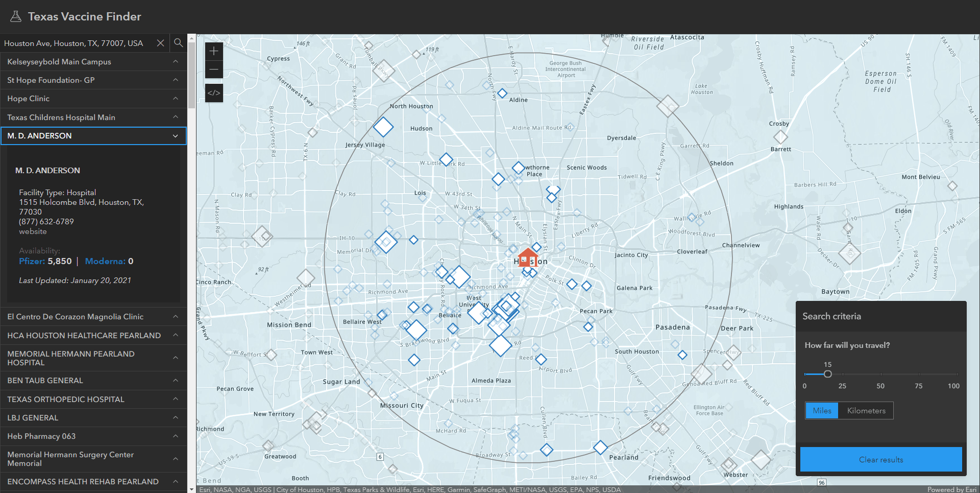The height and width of the screenshot is (493, 980).
Task: Select Kilometers as distance unit
Action: click(x=866, y=411)
